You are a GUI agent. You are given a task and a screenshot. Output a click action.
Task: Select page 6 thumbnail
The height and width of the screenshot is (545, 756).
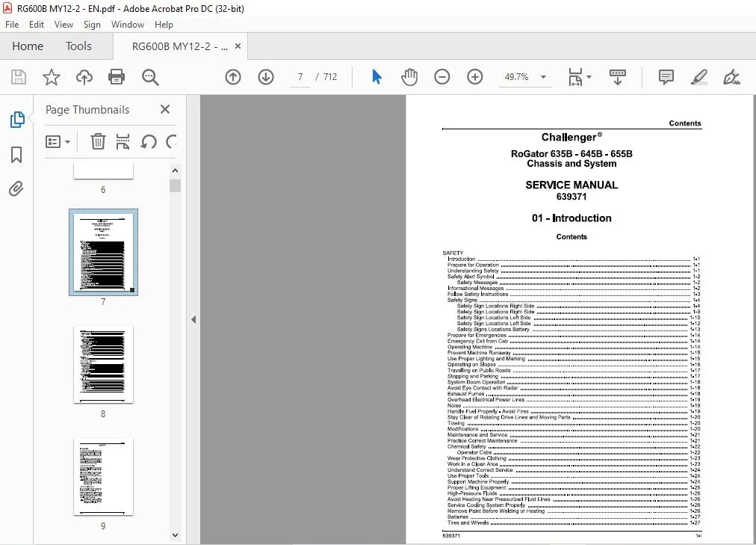[x=103, y=171]
